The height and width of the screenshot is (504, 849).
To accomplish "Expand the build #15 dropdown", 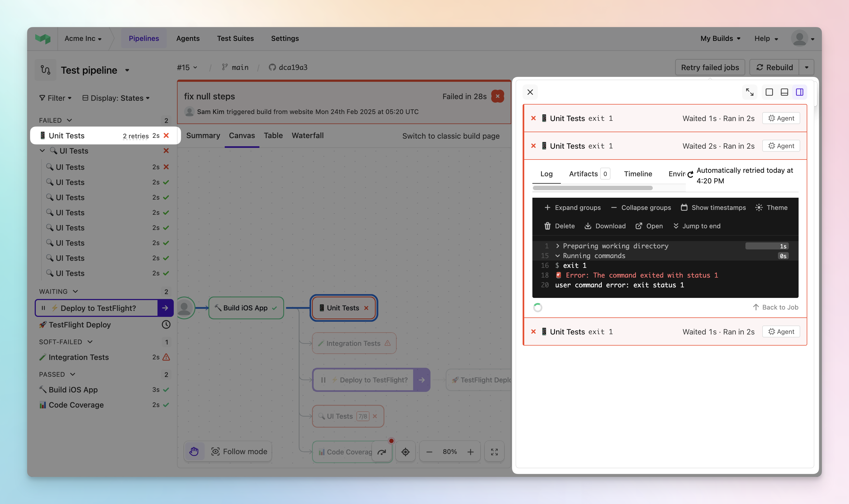I will (186, 67).
